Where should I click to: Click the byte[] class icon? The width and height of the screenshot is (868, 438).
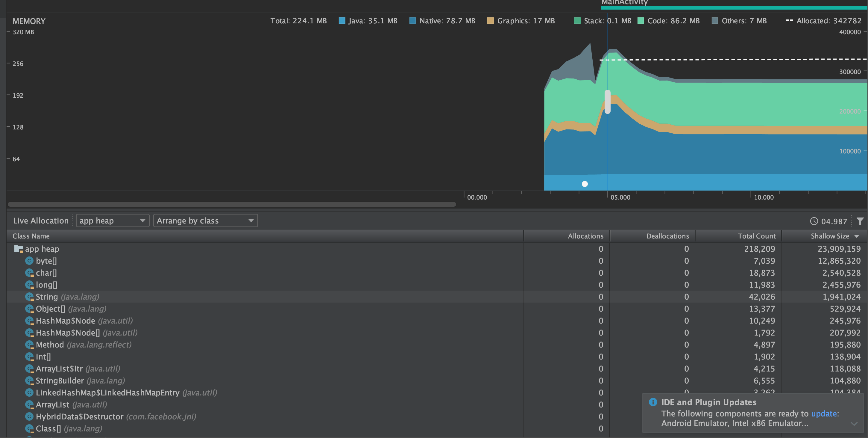click(30, 261)
